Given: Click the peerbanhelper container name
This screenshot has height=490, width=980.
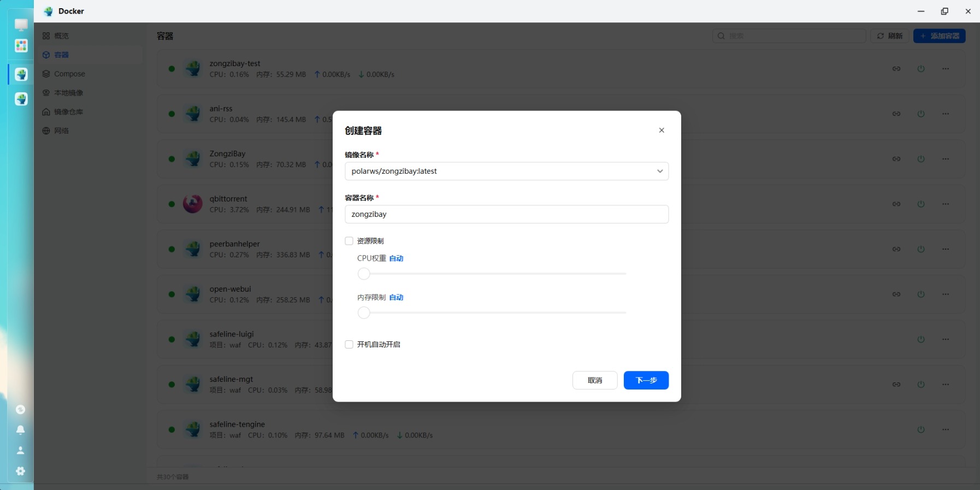Looking at the screenshot, I should tap(235, 244).
